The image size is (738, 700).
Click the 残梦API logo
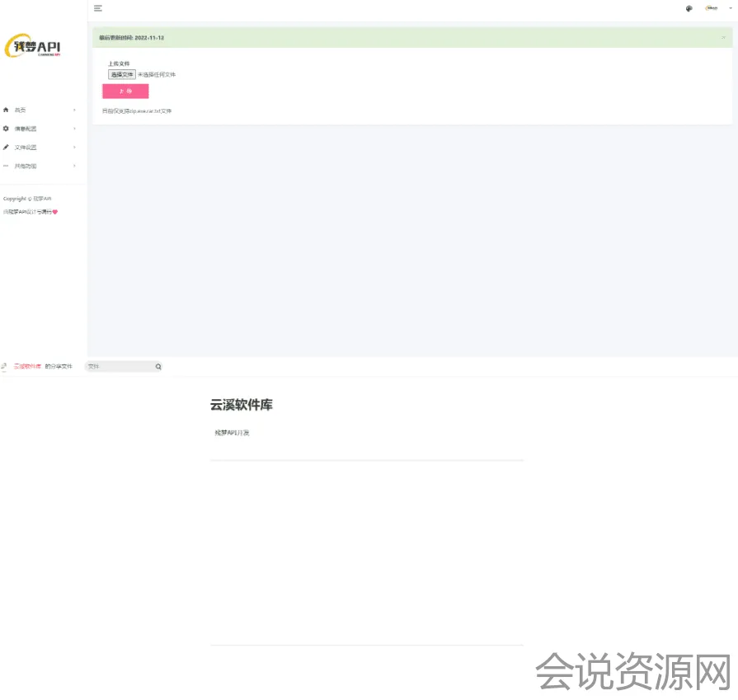(x=33, y=47)
